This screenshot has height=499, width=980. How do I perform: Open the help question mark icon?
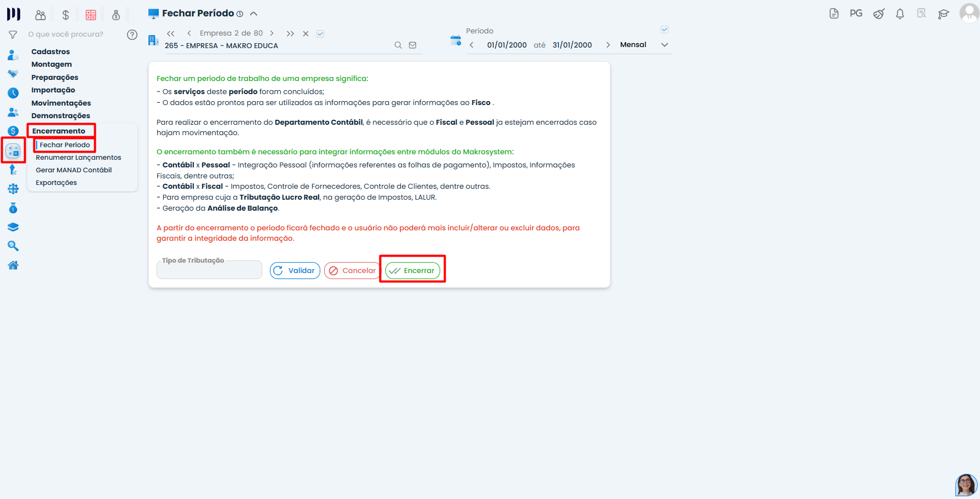pyautogui.click(x=132, y=34)
